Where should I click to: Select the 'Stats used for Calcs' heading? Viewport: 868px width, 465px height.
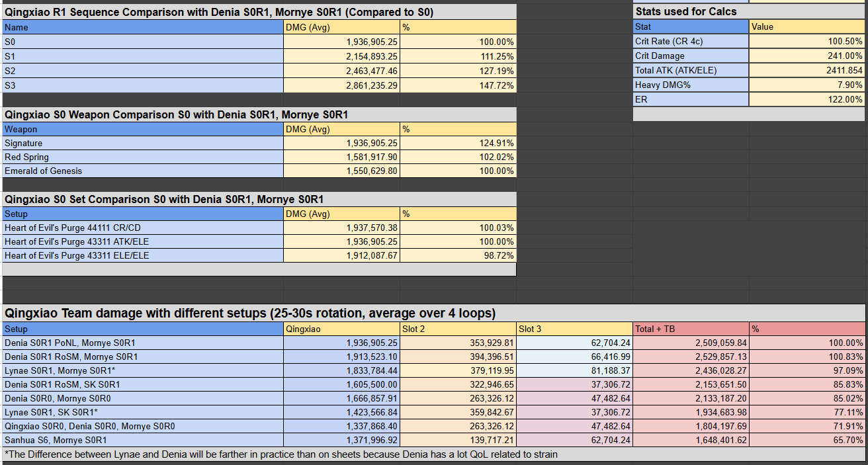point(749,12)
